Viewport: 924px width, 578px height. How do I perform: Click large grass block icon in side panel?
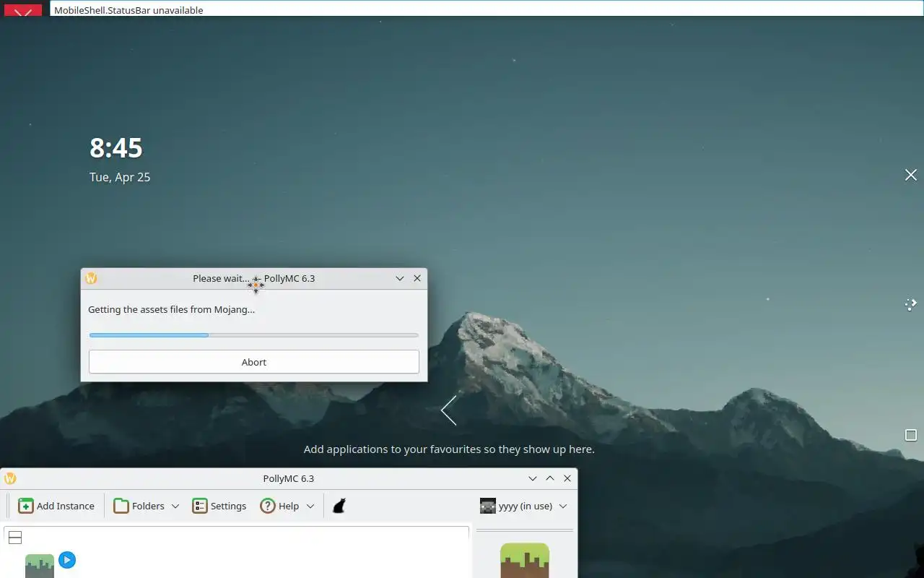coord(525,561)
